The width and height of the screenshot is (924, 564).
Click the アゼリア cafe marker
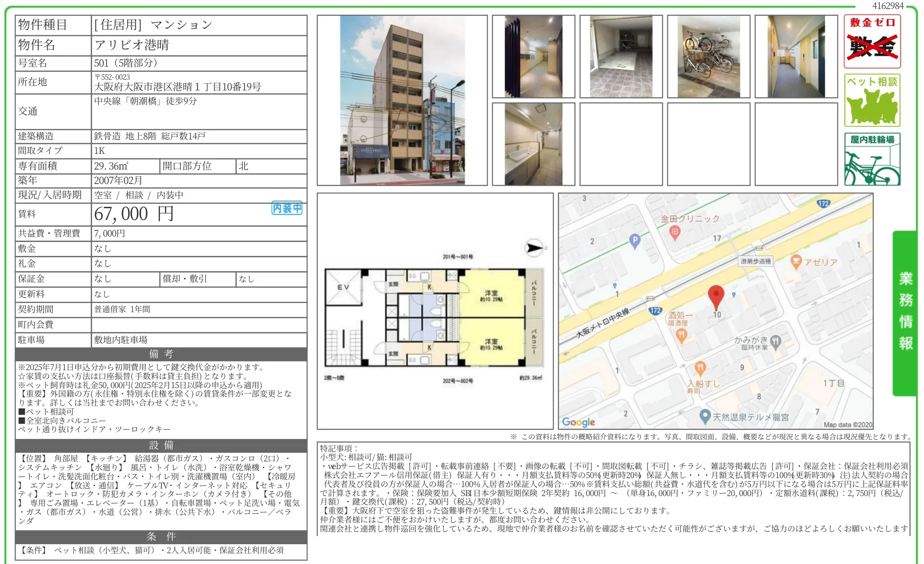[x=796, y=262]
